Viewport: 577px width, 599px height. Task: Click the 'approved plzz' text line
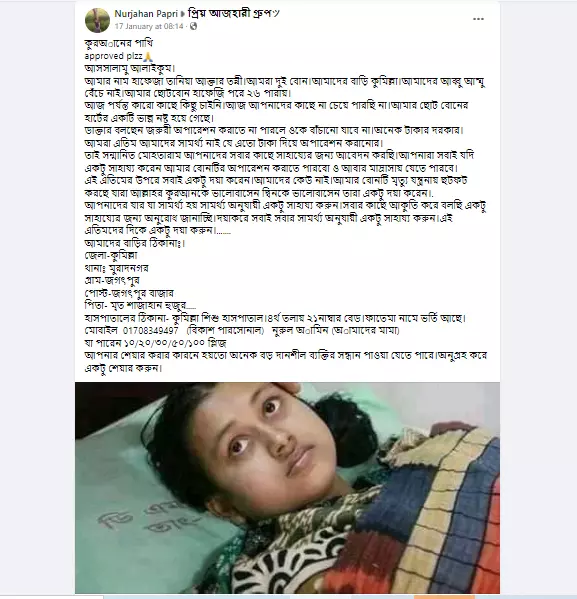click(113, 56)
